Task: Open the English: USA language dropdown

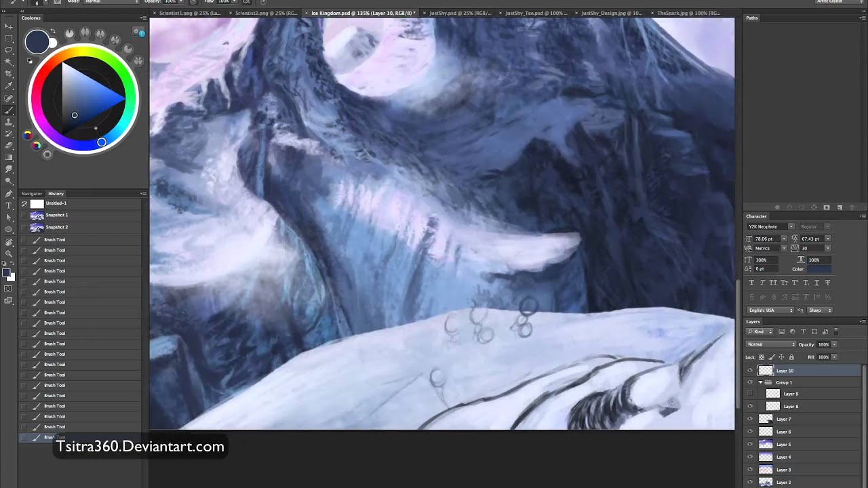Action: tap(770, 310)
